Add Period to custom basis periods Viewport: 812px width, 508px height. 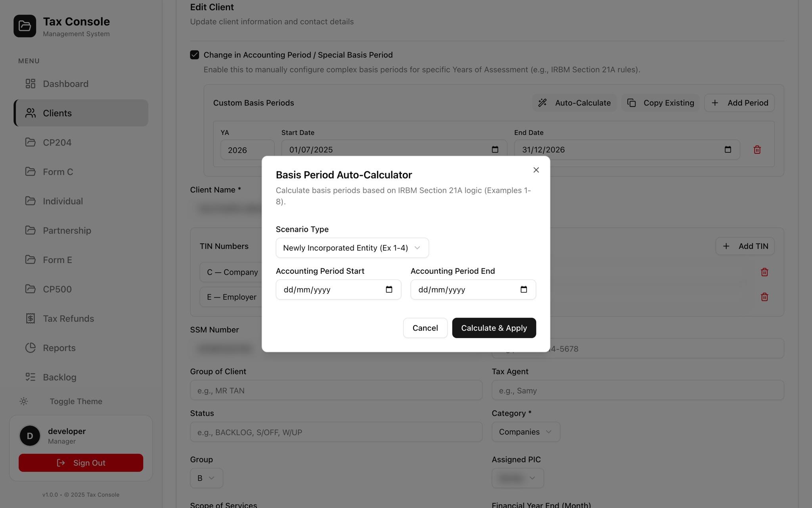click(739, 103)
